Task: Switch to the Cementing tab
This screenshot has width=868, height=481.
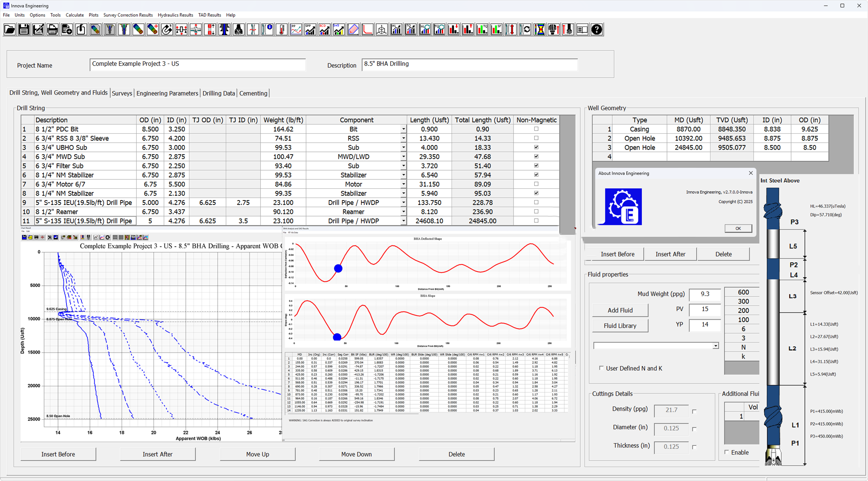Action: 253,93
